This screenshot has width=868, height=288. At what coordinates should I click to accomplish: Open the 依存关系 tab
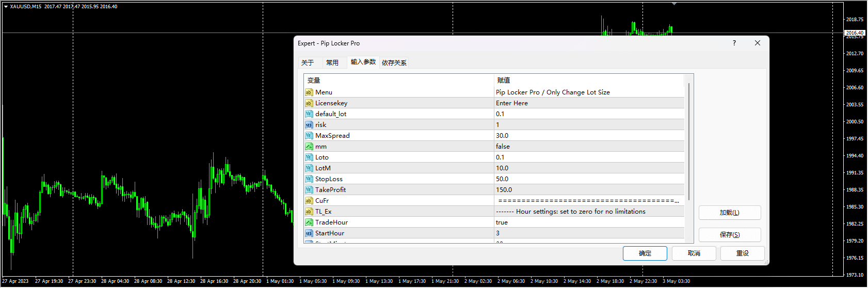tap(394, 63)
